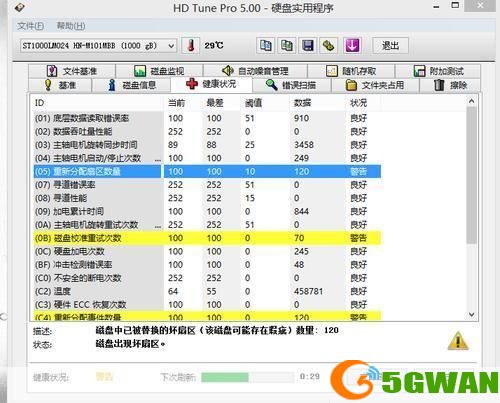Switch to the 错误扫描 tab
Screen dimensions: 500x403
coord(292,85)
